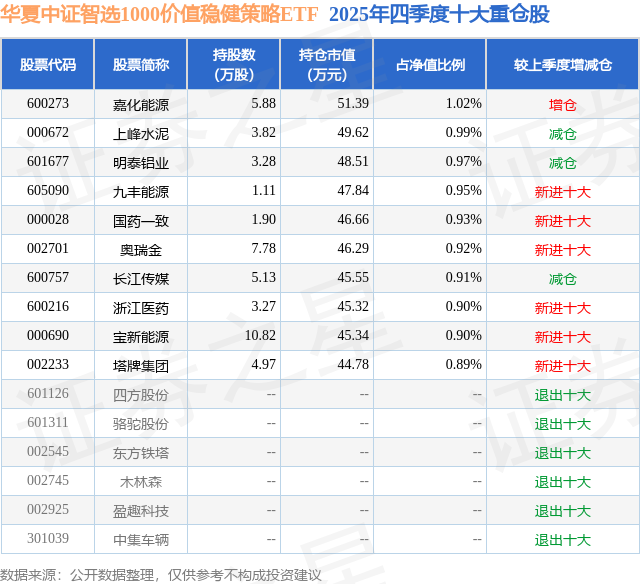This screenshot has width=640, height=584.
Task: Select stock name 九丰能源
Action: click(141, 191)
